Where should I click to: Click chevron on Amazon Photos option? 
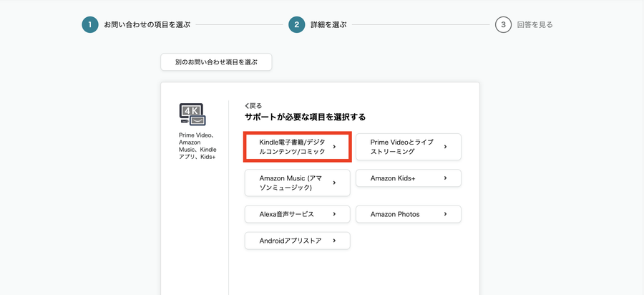pyautogui.click(x=446, y=214)
